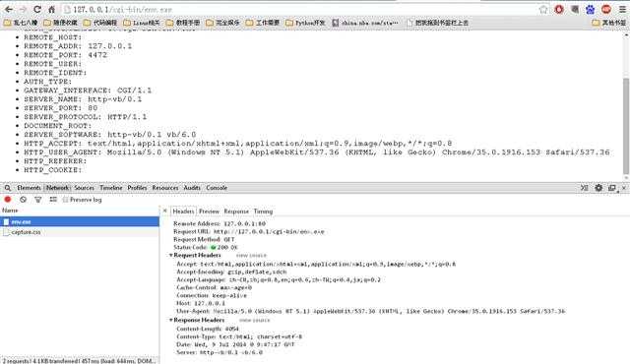Click the Name column header

pyautogui.click(x=80, y=211)
